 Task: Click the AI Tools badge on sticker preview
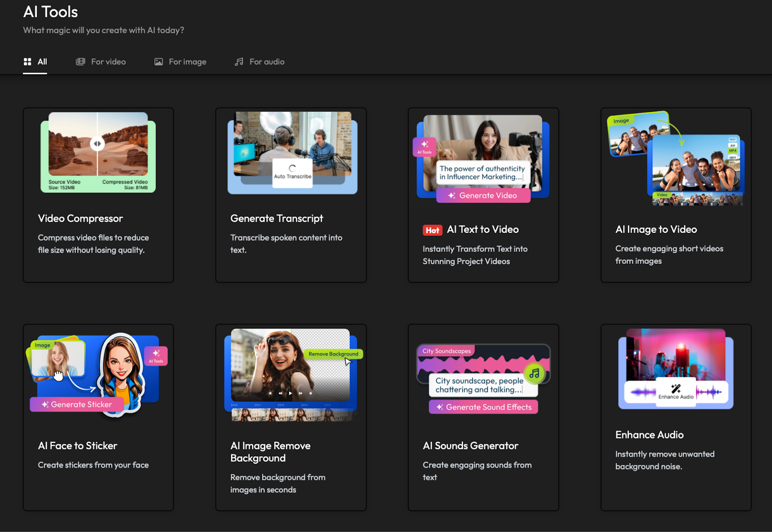coord(156,356)
